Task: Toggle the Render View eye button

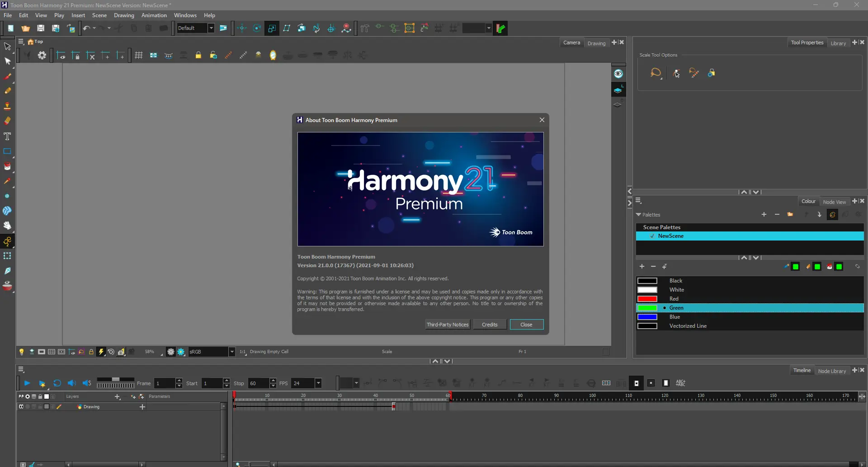Action: [618, 74]
